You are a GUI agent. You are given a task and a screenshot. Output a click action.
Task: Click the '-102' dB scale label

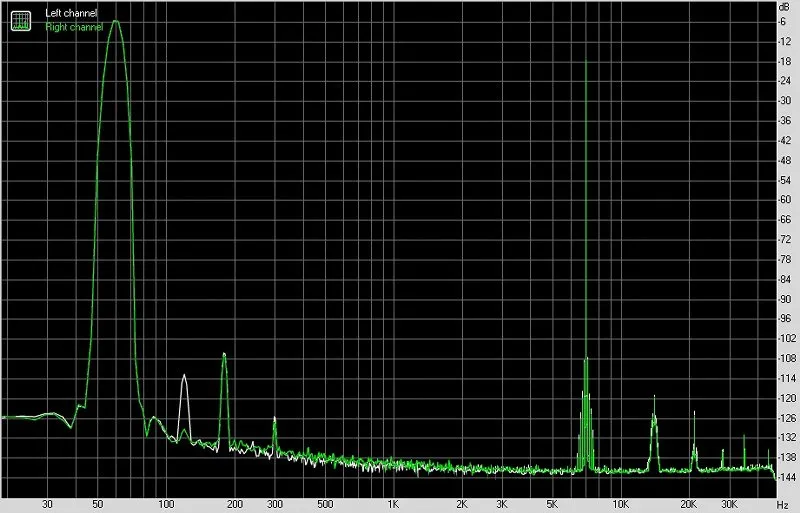tap(786, 339)
